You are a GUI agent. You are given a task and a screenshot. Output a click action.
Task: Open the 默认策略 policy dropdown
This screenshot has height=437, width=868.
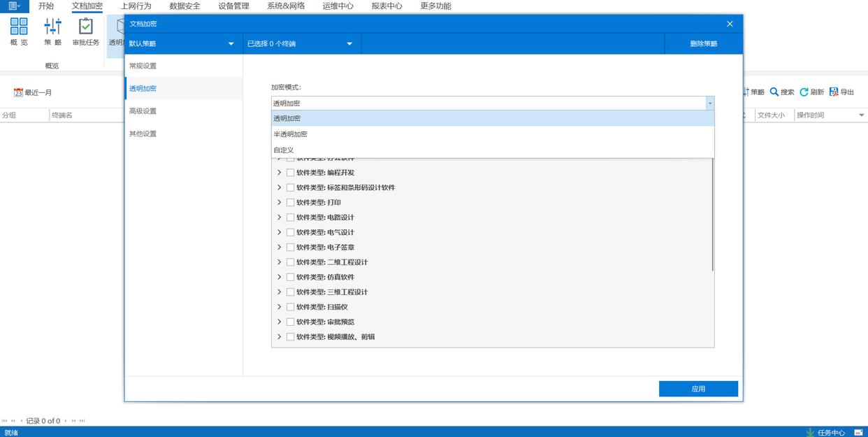181,44
